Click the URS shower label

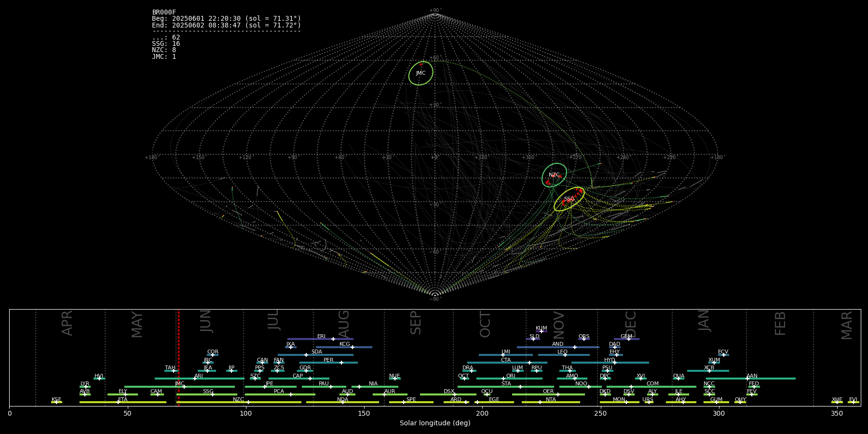648,400
